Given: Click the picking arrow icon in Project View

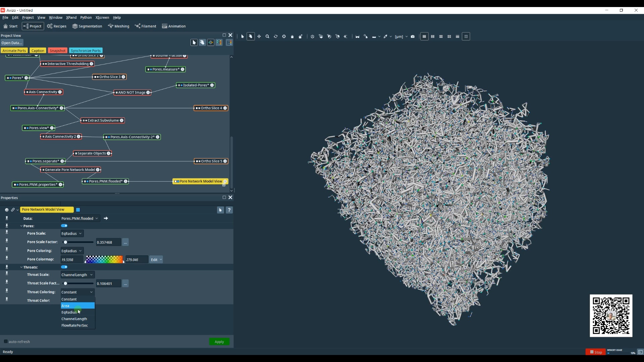Looking at the screenshot, I should click(x=194, y=43).
